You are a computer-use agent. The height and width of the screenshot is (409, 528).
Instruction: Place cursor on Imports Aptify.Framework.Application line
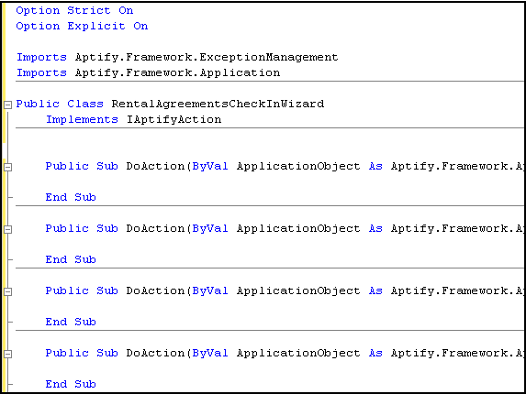(148, 73)
